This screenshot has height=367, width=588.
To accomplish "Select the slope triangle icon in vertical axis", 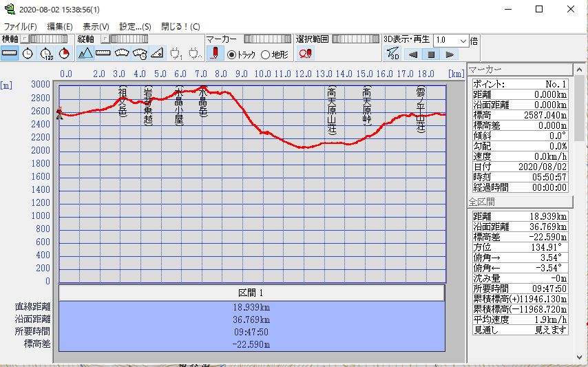I will coord(157,54).
